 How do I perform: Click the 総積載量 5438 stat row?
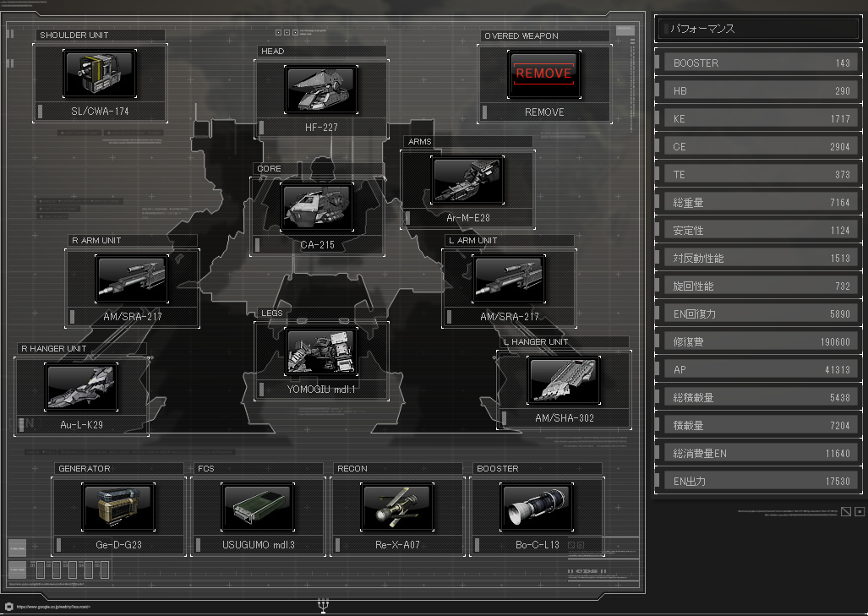758,397
